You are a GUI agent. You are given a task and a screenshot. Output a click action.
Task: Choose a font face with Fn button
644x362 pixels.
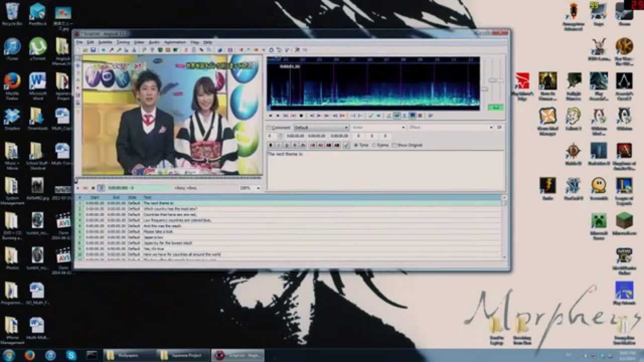pyautogui.click(x=303, y=145)
